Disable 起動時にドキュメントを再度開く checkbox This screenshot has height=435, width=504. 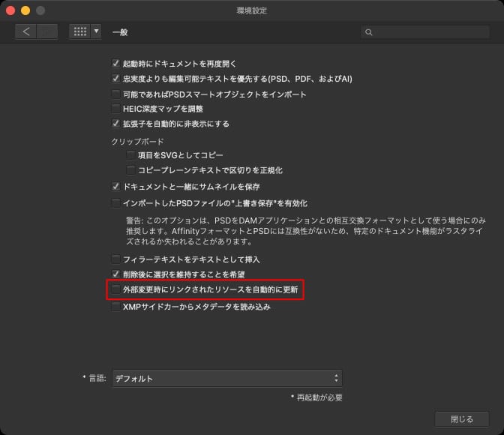click(115, 64)
